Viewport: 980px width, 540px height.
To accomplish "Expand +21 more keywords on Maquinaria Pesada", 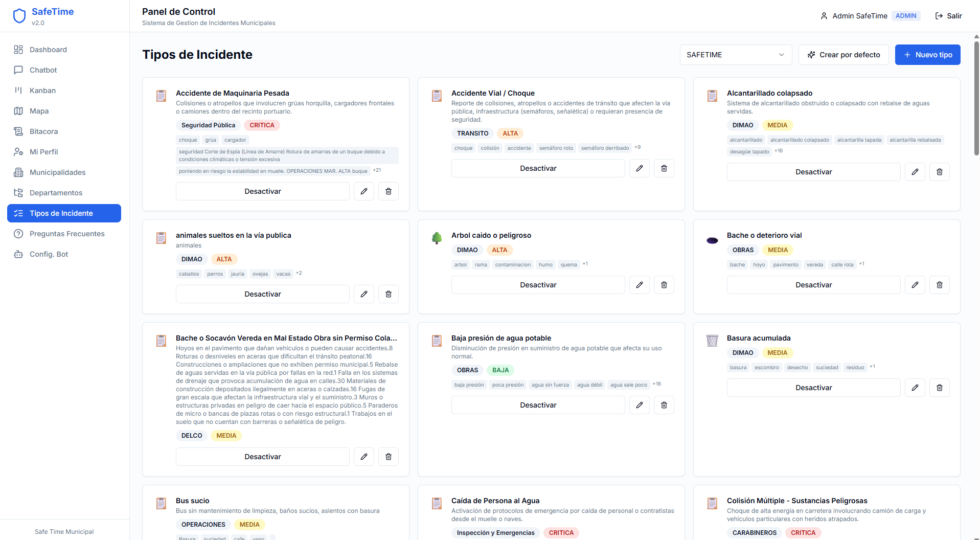I will pyautogui.click(x=377, y=170).
